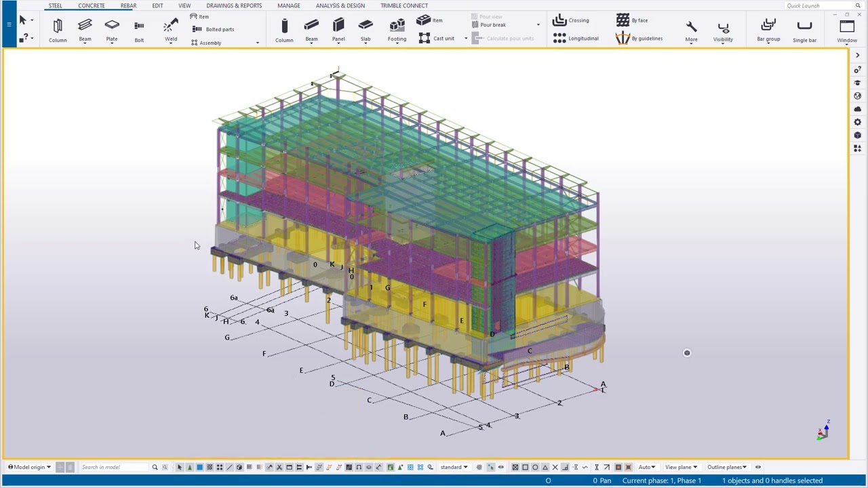This screenshot has width=868, height=488.
Task: Select the Footing tool
Action: pyautogui.click(x=397, y=30)
